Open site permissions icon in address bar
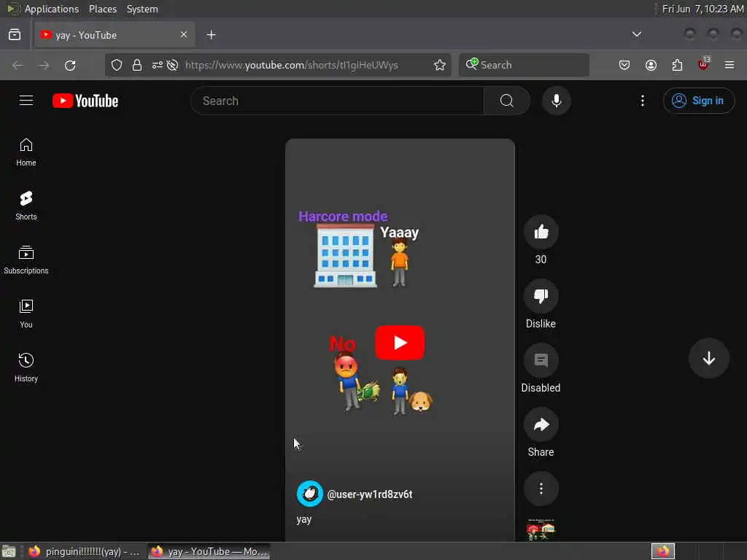The image size is (747, 560). pyautogui.click(x=158, y=65)
